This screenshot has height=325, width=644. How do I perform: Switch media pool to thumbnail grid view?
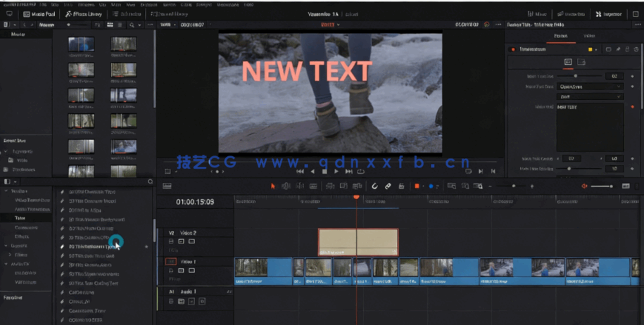click(x=110, y=25)
